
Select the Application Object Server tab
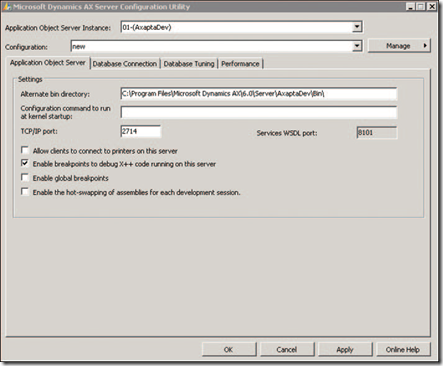(48, 63)
